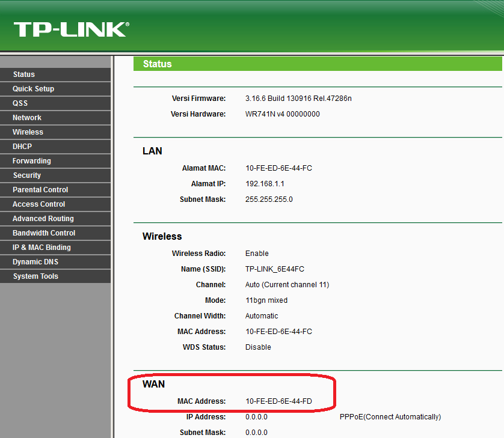The width and height of the screenshot is (504, 438).
Task: Click the Wireless section heading
Action: pos(162,236)
